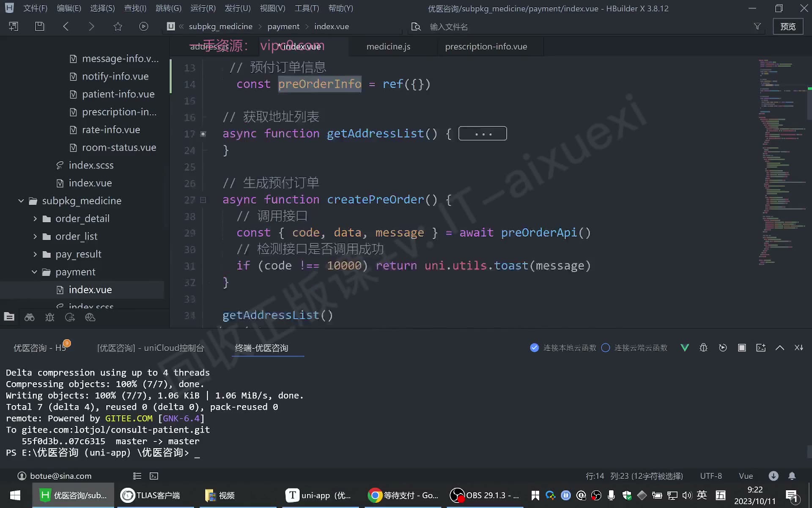This screenshot has width=812, height=508.
Task: Click payment breadcrumb segment
Action: coord(283,26)
